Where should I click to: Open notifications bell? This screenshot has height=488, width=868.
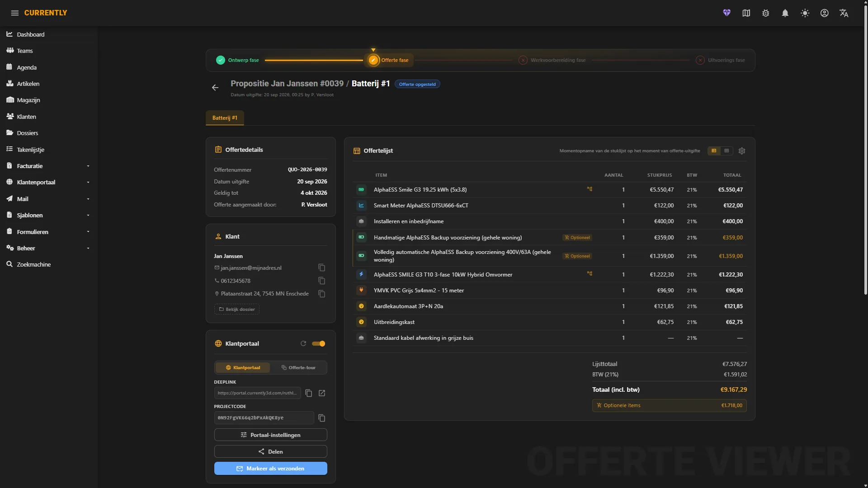785,13
